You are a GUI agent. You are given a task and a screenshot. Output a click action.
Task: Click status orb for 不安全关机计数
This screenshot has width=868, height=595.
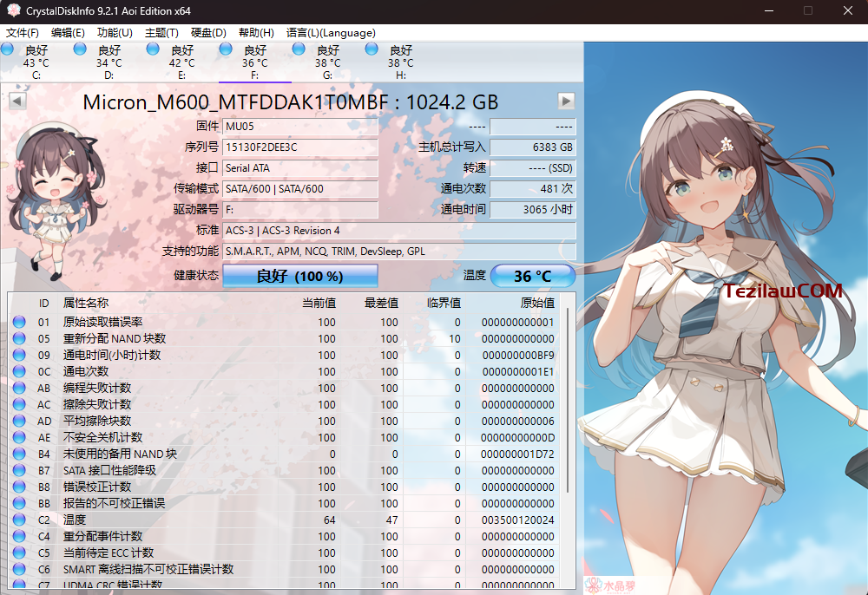coord(19,437)
